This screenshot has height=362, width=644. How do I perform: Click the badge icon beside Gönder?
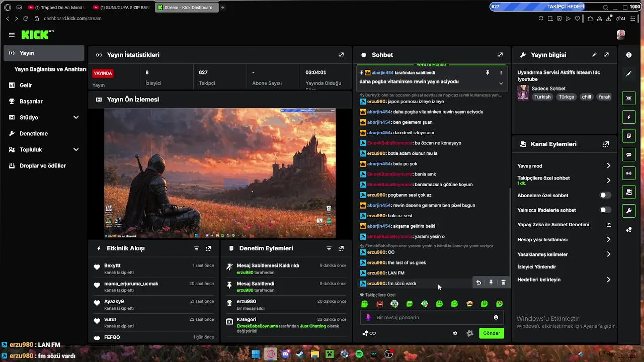tap(470, 333)
